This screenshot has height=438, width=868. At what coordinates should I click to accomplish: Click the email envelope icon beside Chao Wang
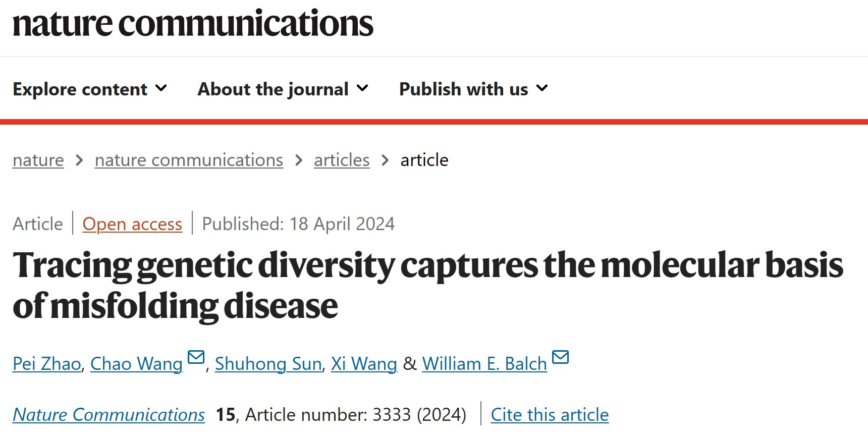pyautogui.click(x=196, y=357)
